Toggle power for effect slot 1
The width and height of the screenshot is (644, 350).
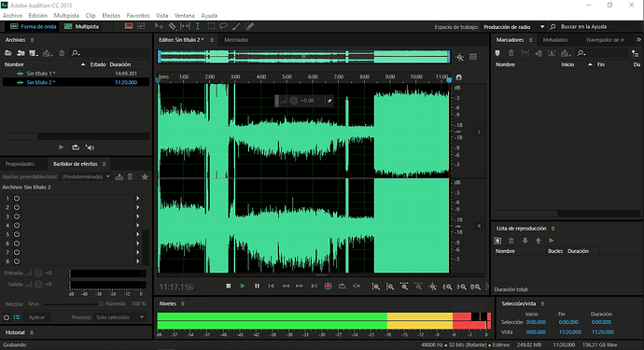tap(17, 198)
